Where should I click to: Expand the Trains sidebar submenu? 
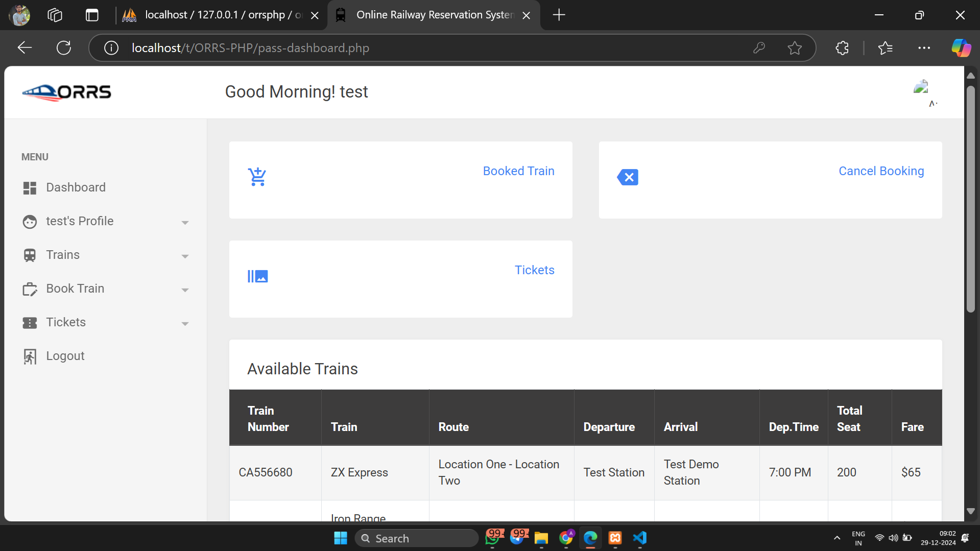click(x=185, y=256)
